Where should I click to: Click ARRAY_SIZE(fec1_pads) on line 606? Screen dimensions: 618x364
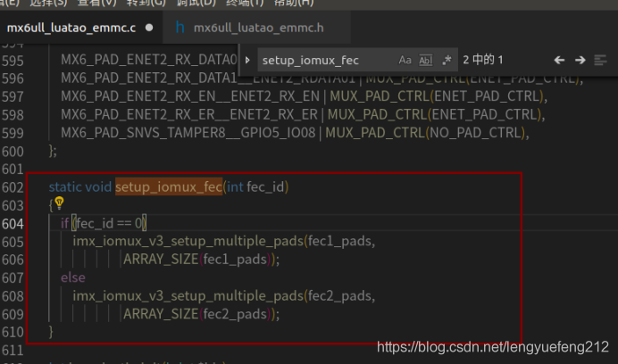pos(199,260)
